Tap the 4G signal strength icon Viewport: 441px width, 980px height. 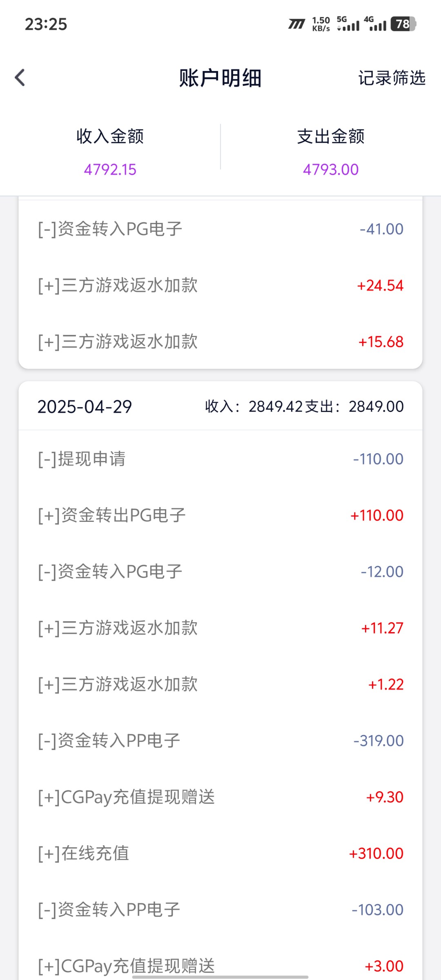(375, 24)
